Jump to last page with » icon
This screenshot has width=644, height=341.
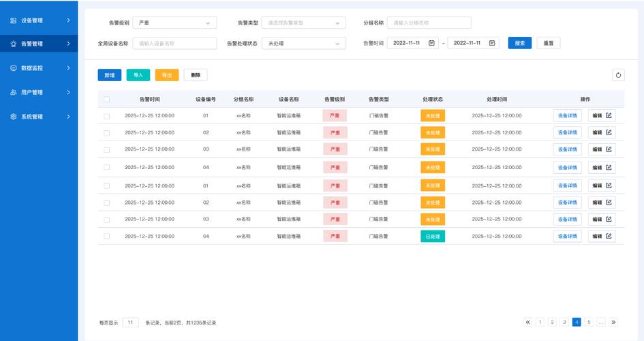[613, 323]
